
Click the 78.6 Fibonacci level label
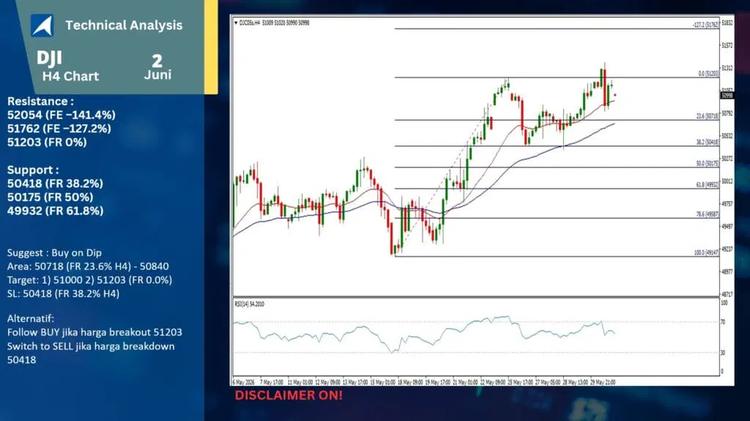(707, 214)
